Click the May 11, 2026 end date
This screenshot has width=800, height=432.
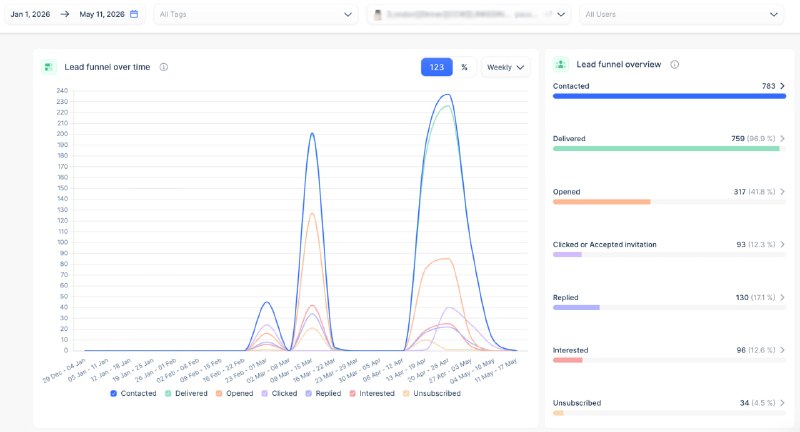(x=102, y=14)
